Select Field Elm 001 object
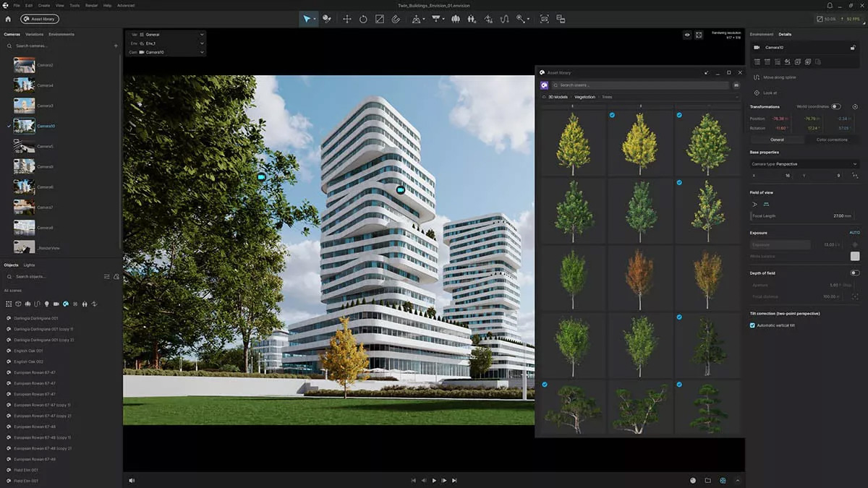The image size is (868, 488). coord(26,470)
